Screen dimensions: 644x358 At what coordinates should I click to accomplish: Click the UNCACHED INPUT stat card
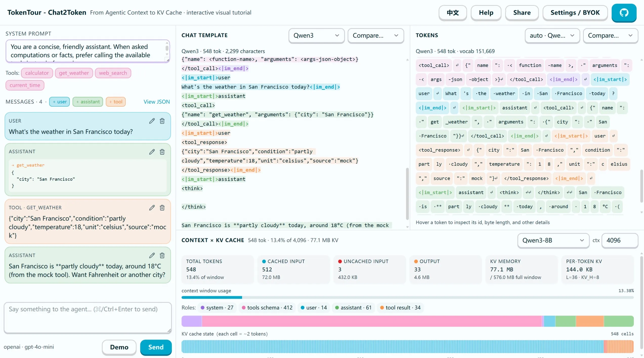tap(369, 269)
